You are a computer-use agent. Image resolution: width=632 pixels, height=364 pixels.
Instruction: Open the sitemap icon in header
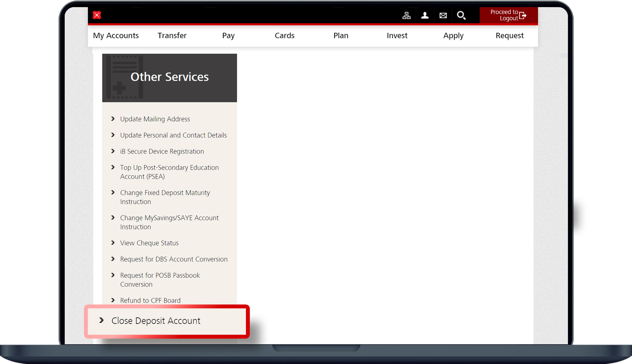406,16
